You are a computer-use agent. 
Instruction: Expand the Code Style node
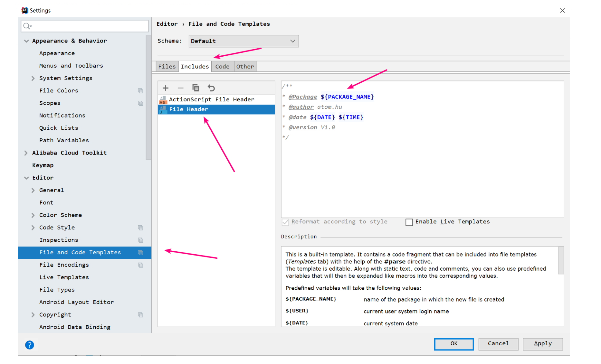click(x=33, y=228)
